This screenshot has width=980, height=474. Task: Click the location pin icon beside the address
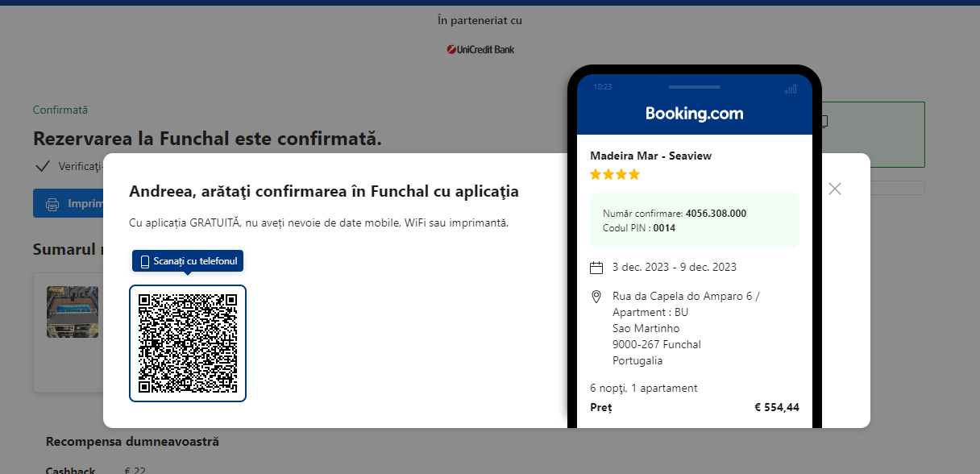click(596, 297)
